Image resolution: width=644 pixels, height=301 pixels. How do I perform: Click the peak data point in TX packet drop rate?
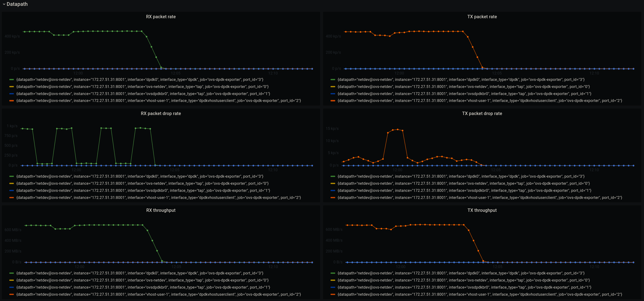click(x=397, y=129)
